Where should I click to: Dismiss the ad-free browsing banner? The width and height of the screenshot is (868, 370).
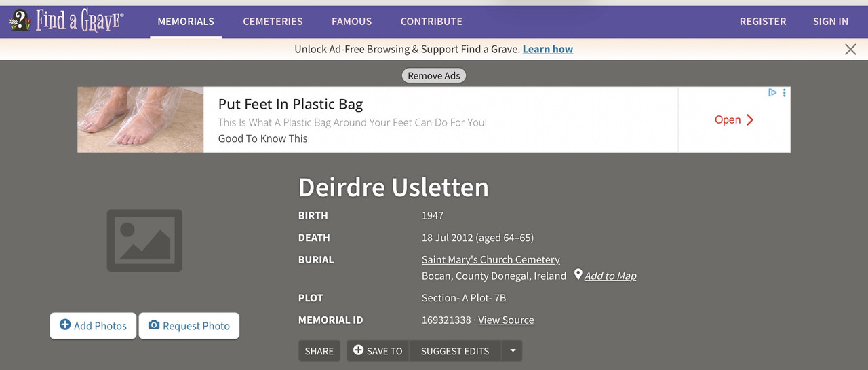pos(850,49)
